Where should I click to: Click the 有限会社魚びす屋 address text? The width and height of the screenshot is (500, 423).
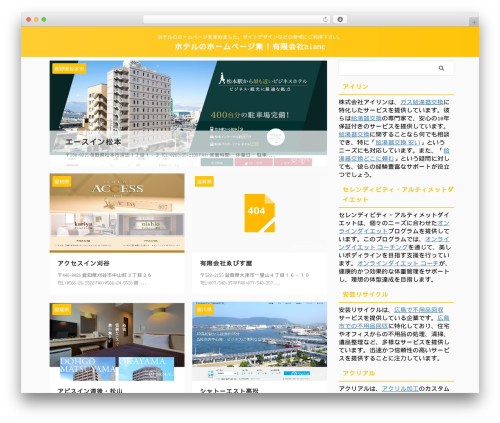[254, 279]
